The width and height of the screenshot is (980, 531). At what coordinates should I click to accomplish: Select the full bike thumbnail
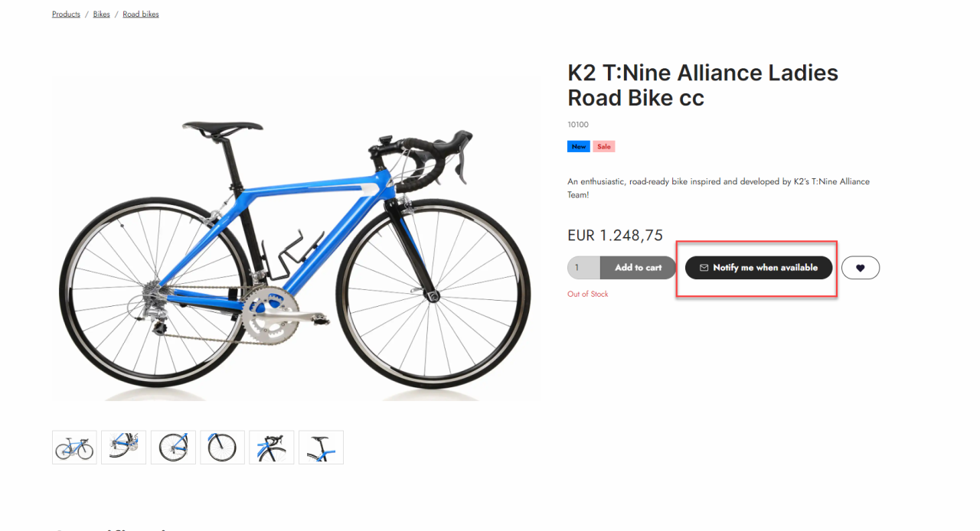pos(74,448)
